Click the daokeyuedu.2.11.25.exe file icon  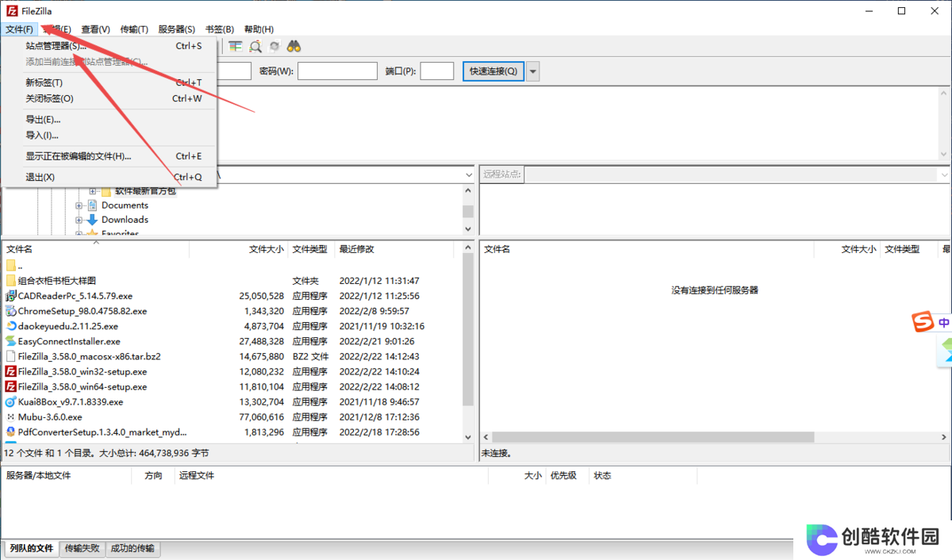pos(11,326)
